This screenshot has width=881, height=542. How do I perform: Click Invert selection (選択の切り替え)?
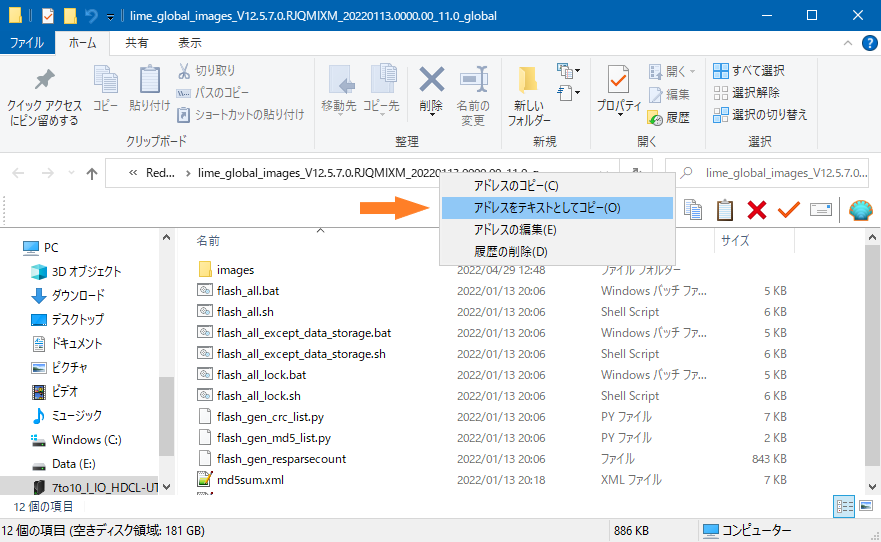760,115
